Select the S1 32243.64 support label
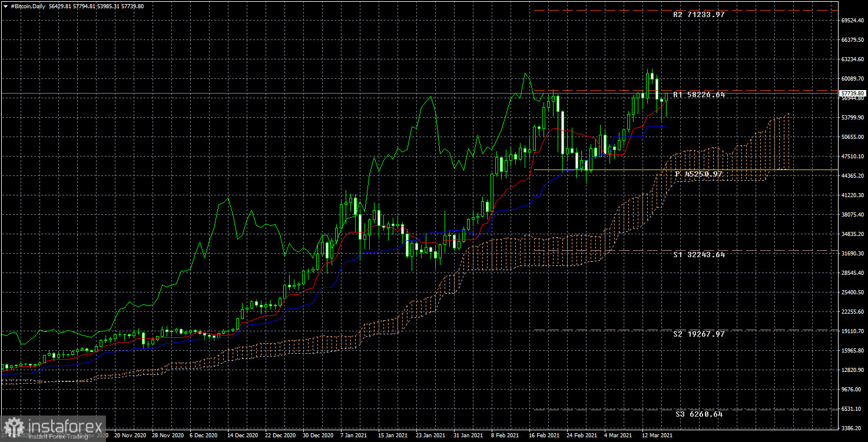Screen dimensions: 868x442 699,255
